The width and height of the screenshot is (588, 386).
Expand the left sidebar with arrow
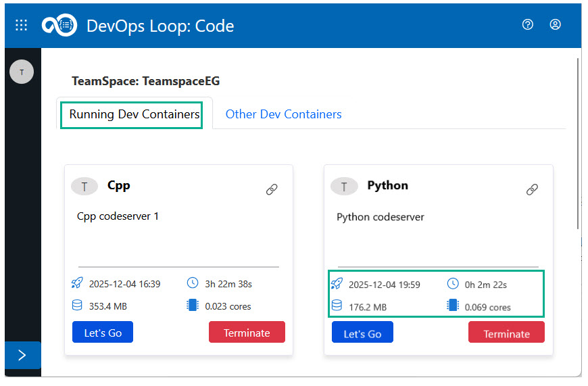pyautogui.click(x=22, y=355)
